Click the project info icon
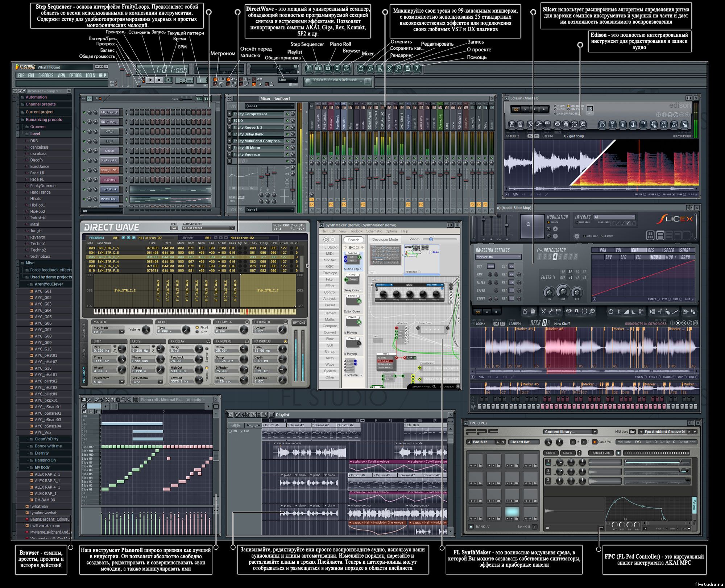 [407, 68]
